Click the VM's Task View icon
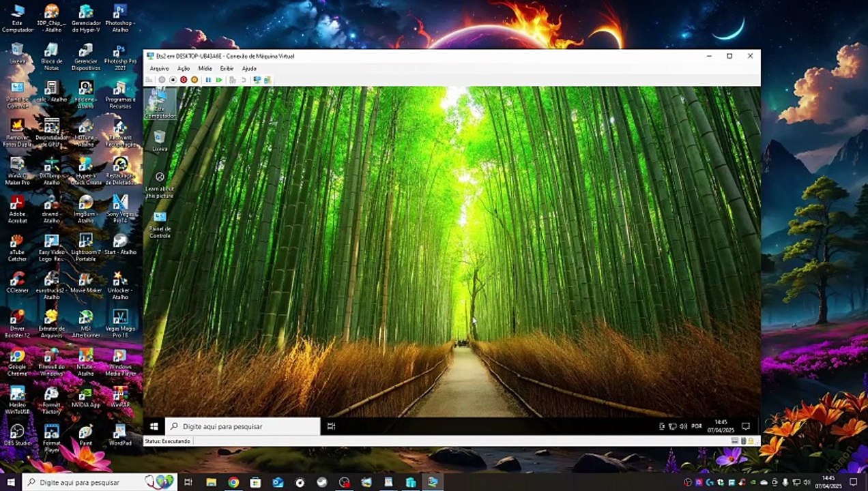This screenshot has height=491, width=868. pos(331,426)
